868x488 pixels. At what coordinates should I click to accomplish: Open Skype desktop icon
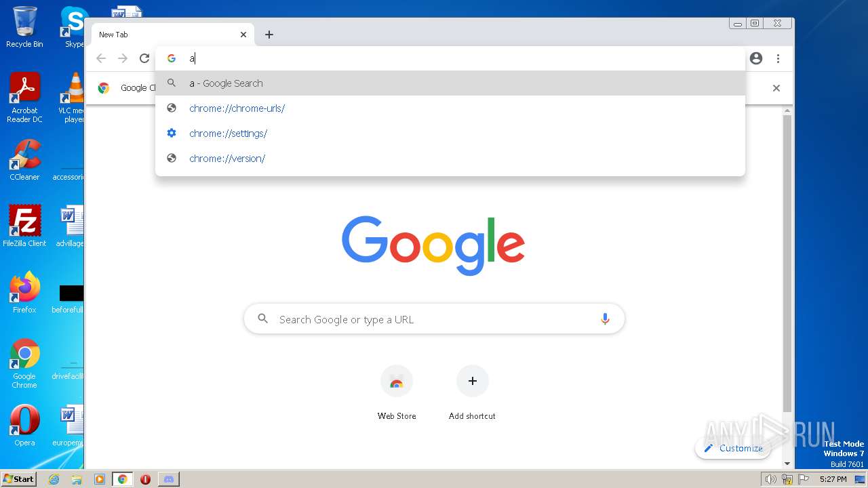click(x=73, y=27)
